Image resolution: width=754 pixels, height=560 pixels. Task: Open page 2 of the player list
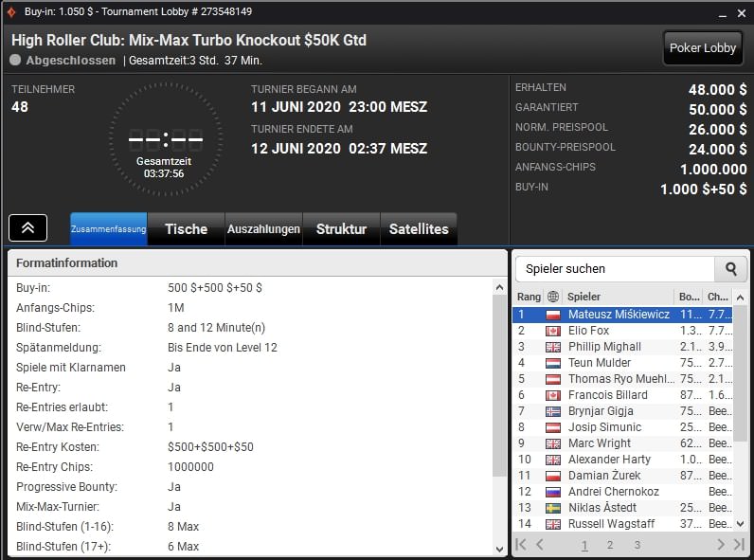point(610,545)
